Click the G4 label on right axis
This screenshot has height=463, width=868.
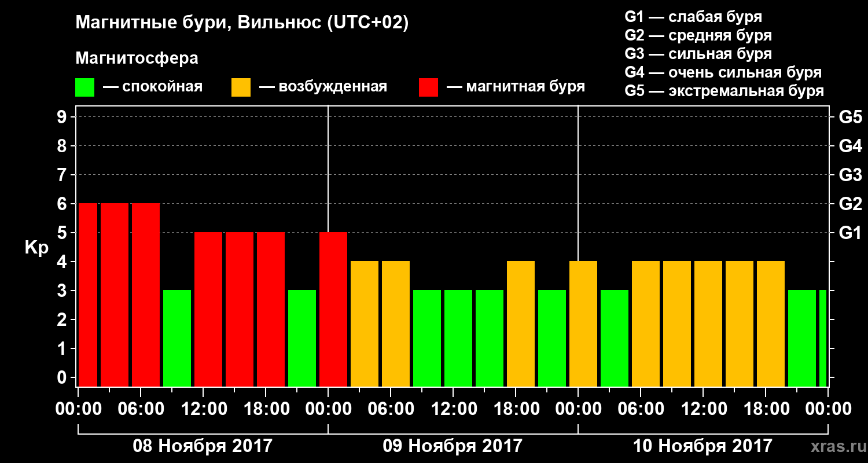tap(850, 146)
